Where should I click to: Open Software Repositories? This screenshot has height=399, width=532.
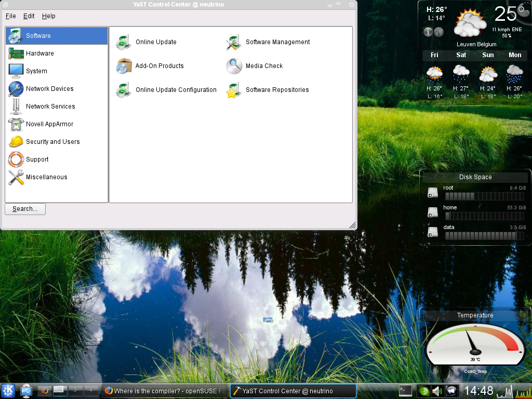point(268,90)
